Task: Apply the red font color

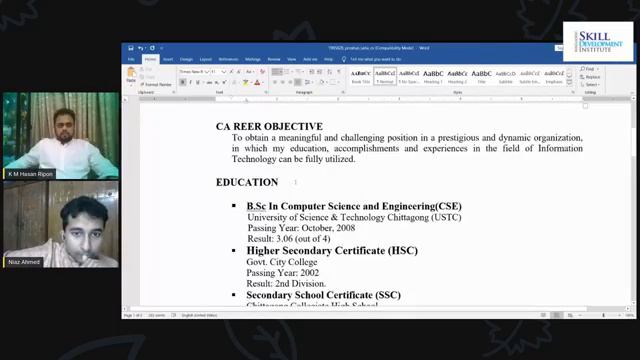Action: 257,82
